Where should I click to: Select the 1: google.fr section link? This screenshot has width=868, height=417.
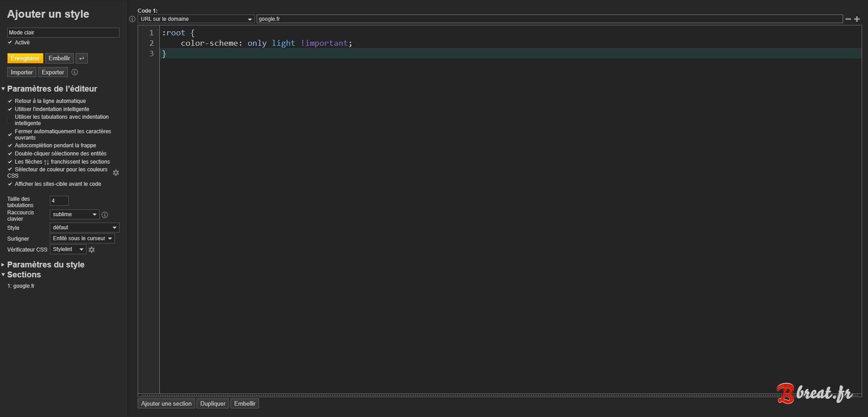(x=21, y=286)
